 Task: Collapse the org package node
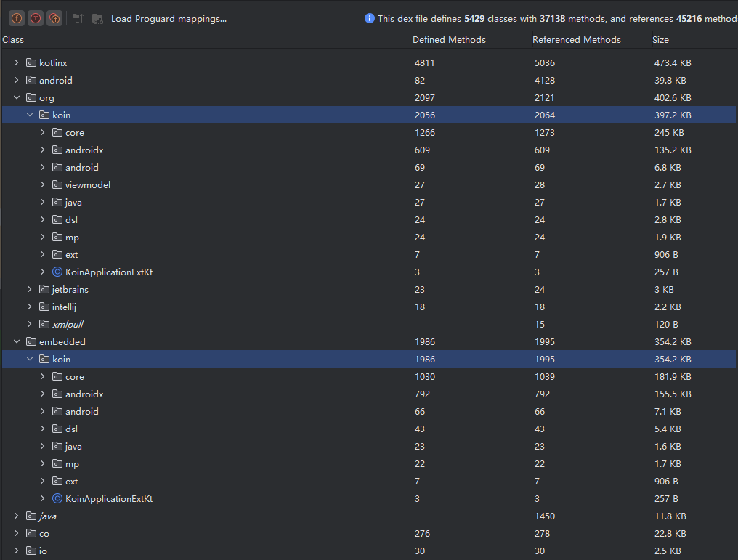point(17,97)
